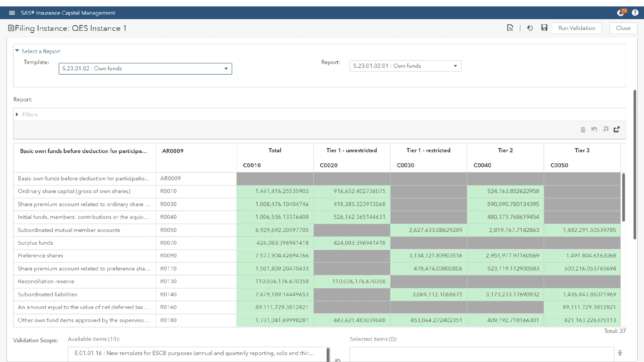Open notifications bell with 23 alerts
Viewport: 644px width, 362px height.
621,13
